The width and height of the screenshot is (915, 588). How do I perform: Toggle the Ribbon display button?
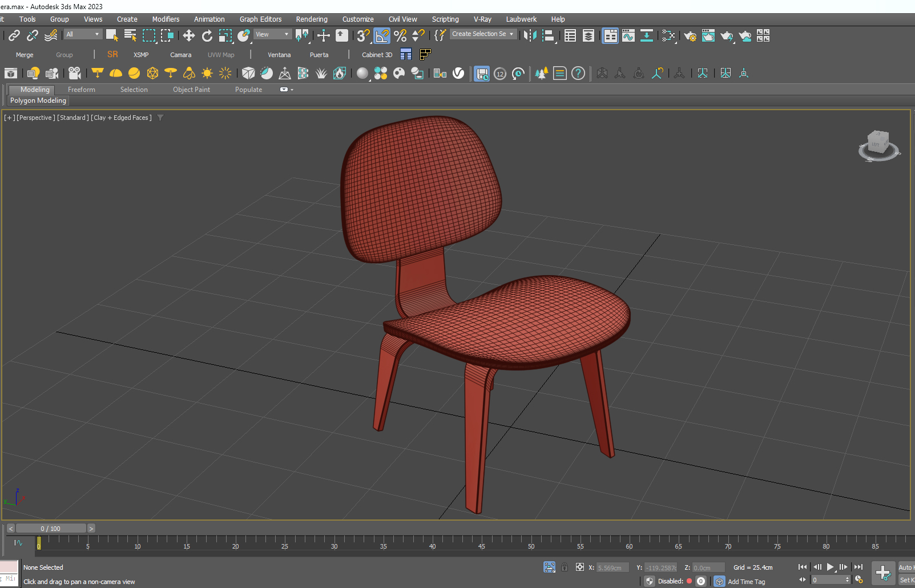pyautogui.click(x=610, y=35)
